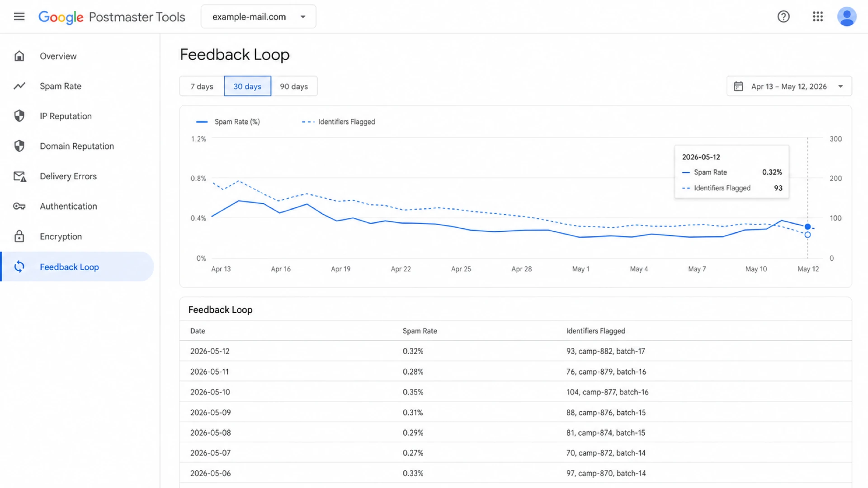Image resolution: width=868 pixels, height=488 pixels.
Task: Click '97, camp-870, batch-14' identifiers cell
Action: pos(606,473)
